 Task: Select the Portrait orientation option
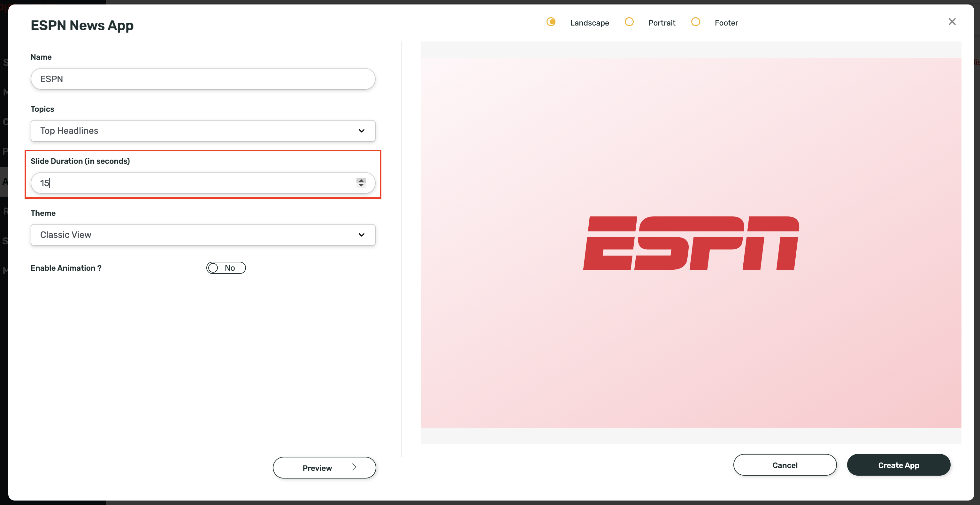(629, 22)
